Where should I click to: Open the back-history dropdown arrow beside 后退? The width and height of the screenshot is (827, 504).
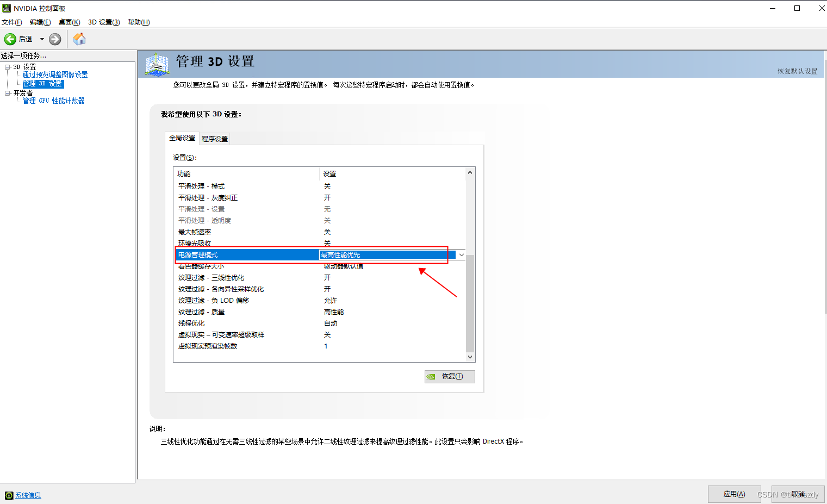point(42,39)
